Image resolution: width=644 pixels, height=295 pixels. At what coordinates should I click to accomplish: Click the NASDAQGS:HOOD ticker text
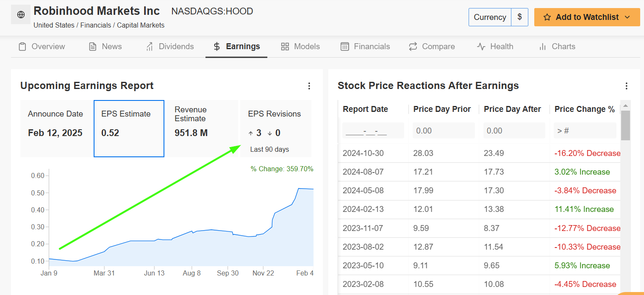[x=212, y=11]
